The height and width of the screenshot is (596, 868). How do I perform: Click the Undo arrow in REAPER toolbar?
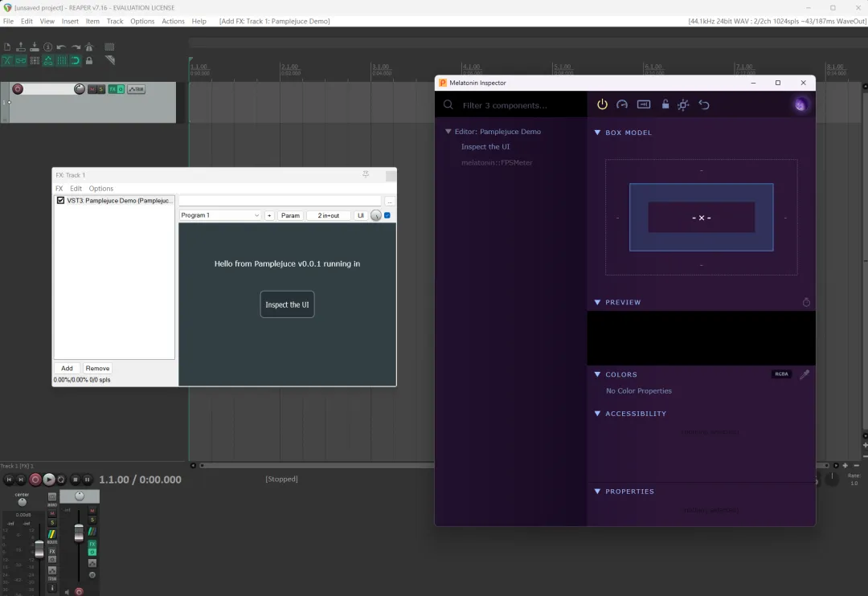click(x=61, y=47)
